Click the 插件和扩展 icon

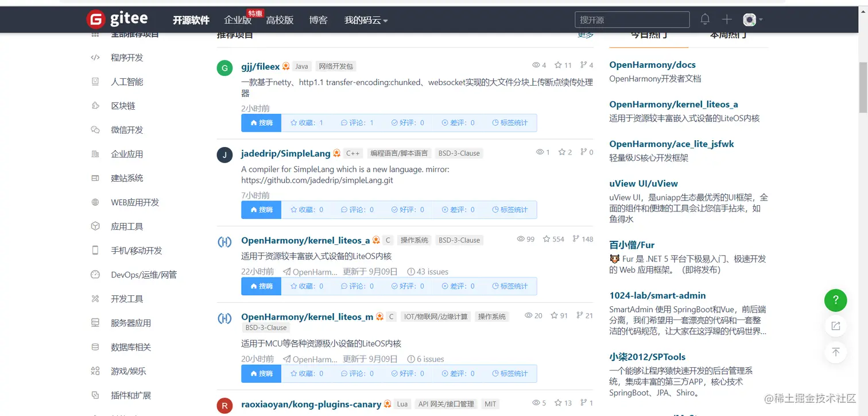[95, 395]
